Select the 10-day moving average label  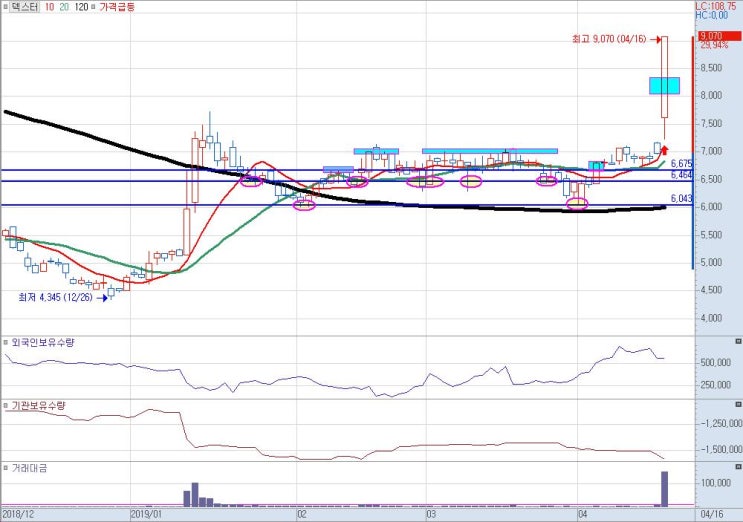[49, 7]
